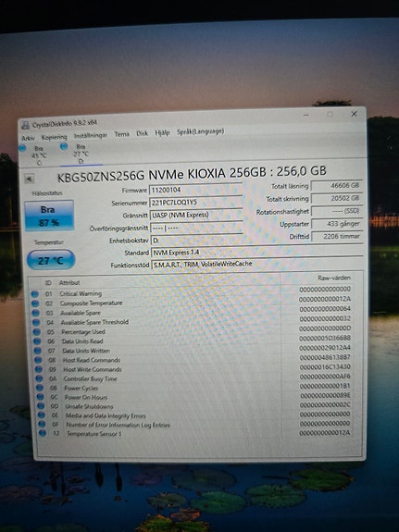399x532 pixels.
Task: Click the status dot for Host Write Commands
Action: [x=39, y=369]
